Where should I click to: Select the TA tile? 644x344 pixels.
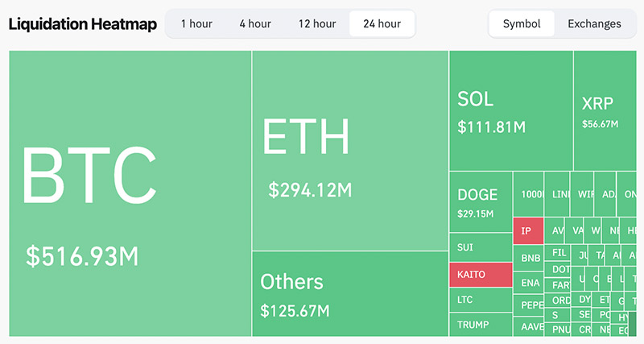[x=597, y=255]
